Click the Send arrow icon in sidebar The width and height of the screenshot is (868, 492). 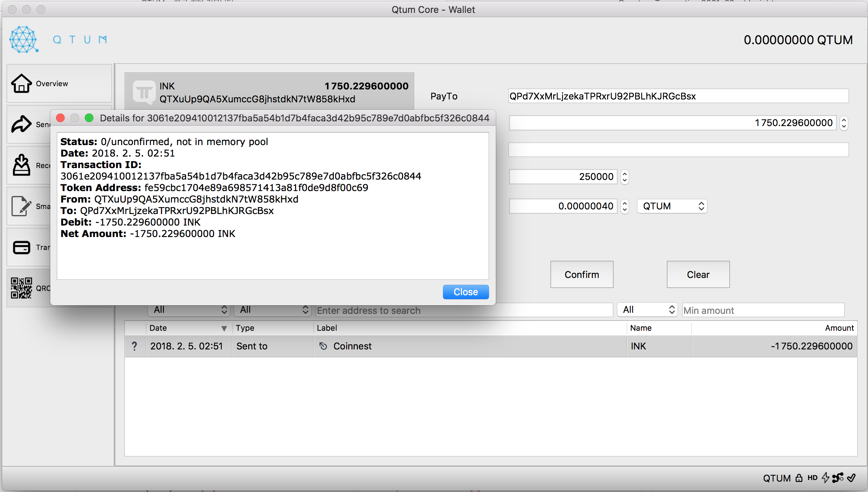tap(22, 124)
